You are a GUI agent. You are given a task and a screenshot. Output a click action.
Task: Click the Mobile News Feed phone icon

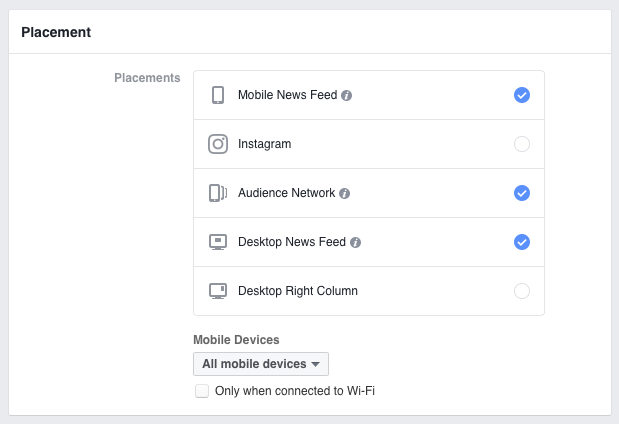[218, 95]
